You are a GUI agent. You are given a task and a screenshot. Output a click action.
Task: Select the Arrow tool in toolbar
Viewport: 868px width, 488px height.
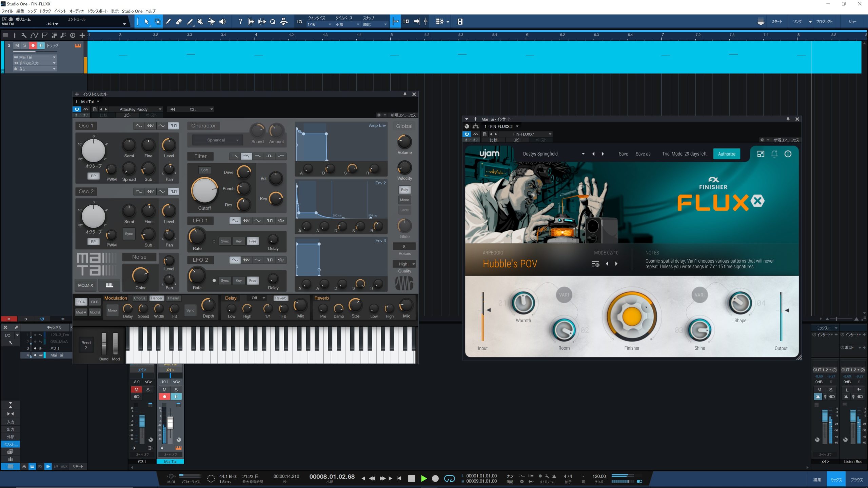[146, 22]
